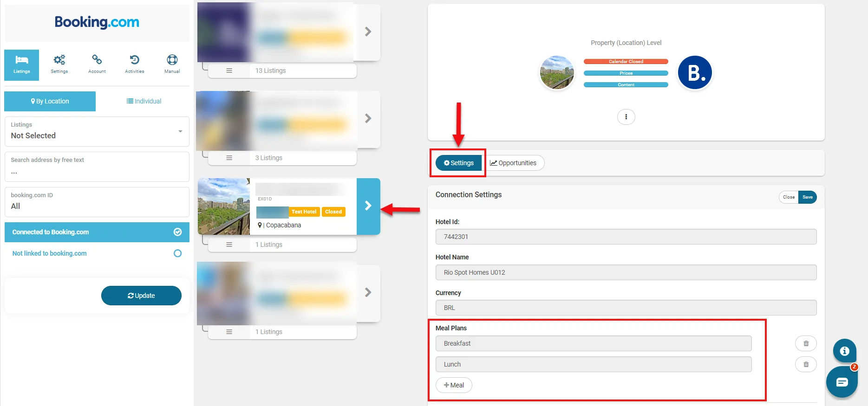
Task: Click the Booking.com B. round logo
Action: pyautogui.click(x=695, y=73)
